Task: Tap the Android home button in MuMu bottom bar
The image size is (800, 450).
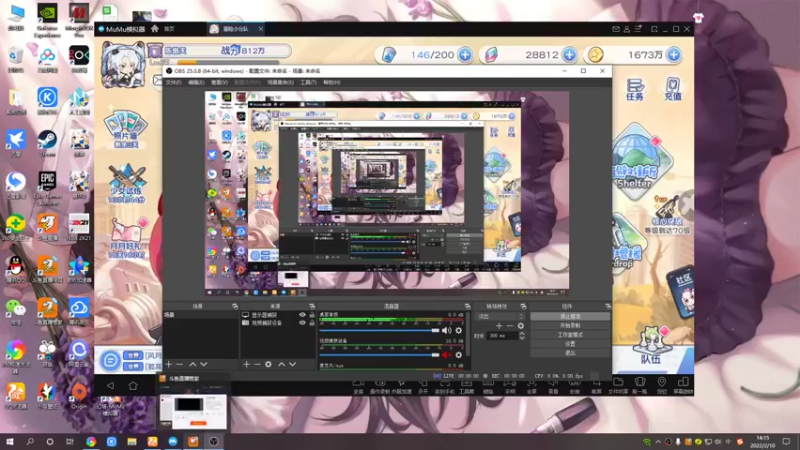Action: 133,386
